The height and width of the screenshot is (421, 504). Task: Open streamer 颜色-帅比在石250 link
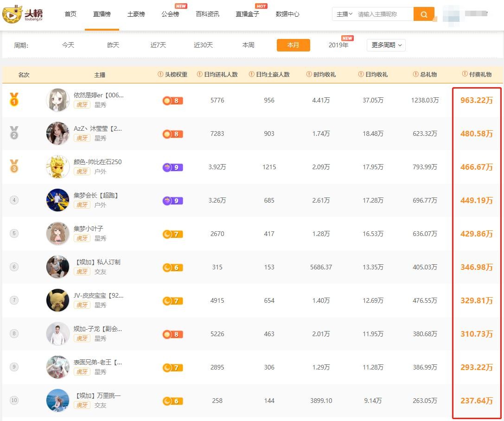click(97, 162)
